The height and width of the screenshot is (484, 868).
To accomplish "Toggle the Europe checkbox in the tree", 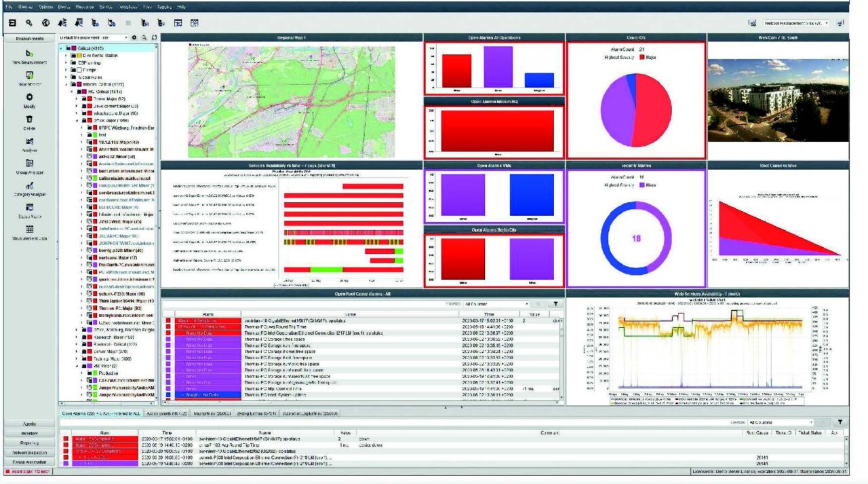I will 79,70.
